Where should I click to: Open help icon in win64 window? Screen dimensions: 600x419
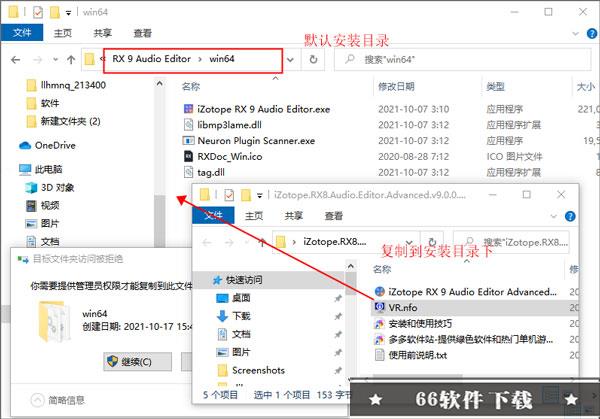tap(592, 34)
